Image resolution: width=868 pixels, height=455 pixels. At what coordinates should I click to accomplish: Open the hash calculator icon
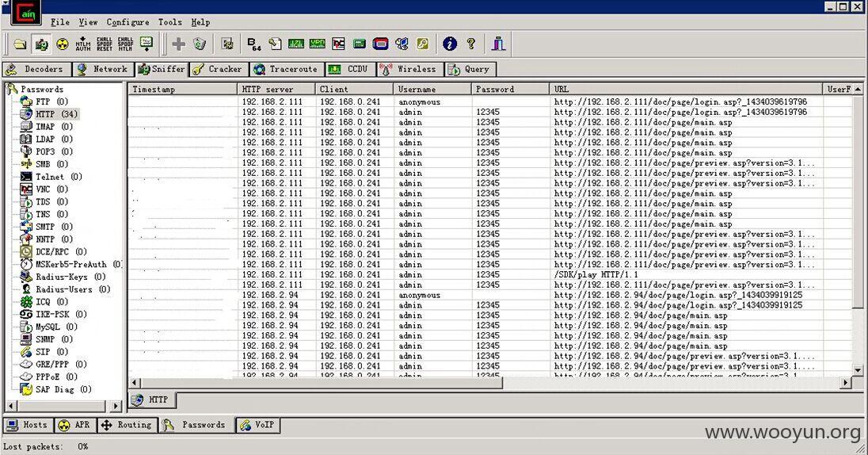(x=360, y=44)
